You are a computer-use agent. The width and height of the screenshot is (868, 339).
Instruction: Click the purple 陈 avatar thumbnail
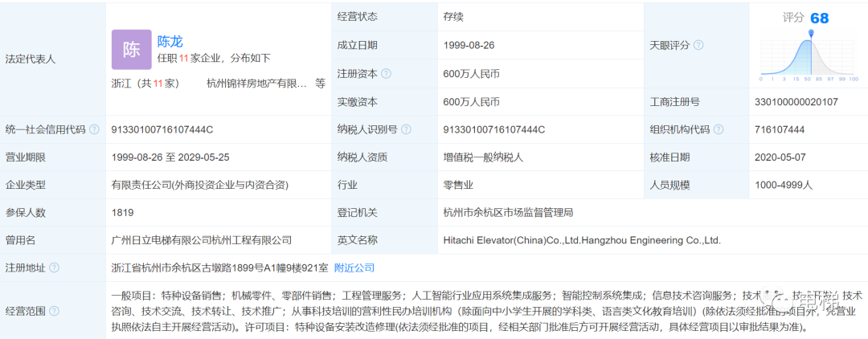[132, 50]
